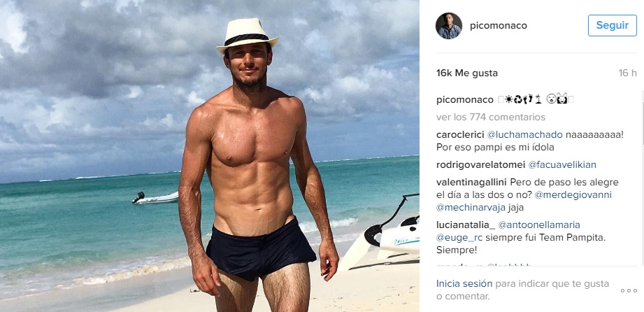Open the caroclerici commenter profile
The height and width of the screenshot is (312, 644).
pyautogui.click(x=460, y=135)
